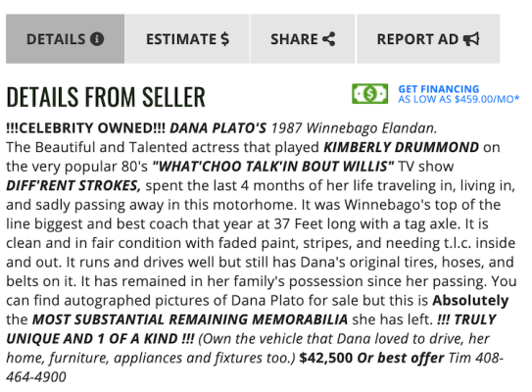Click the KIMBERLY DRUMMOND bold text
The image size is (532, 392).
[x=401, y=147]
